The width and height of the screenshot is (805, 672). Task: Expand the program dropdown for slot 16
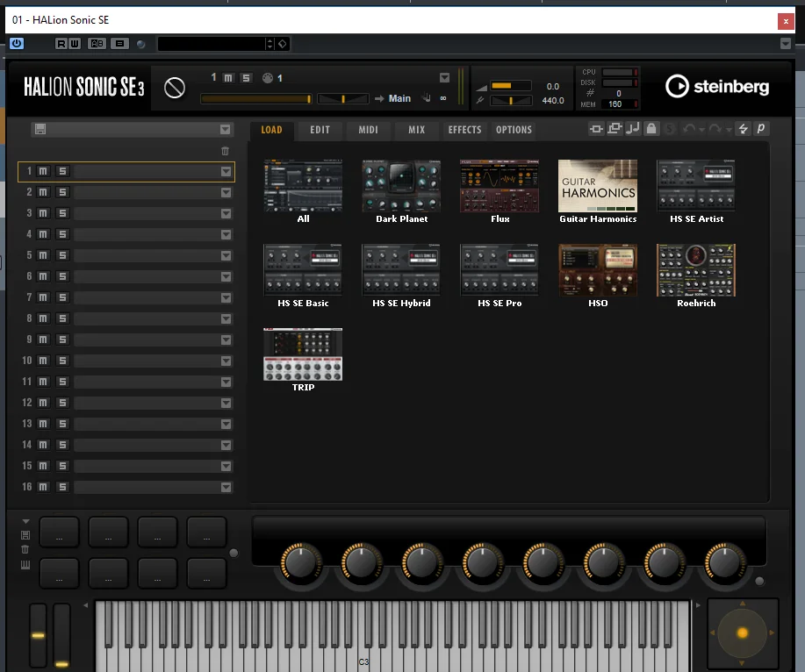click(226, 487)
